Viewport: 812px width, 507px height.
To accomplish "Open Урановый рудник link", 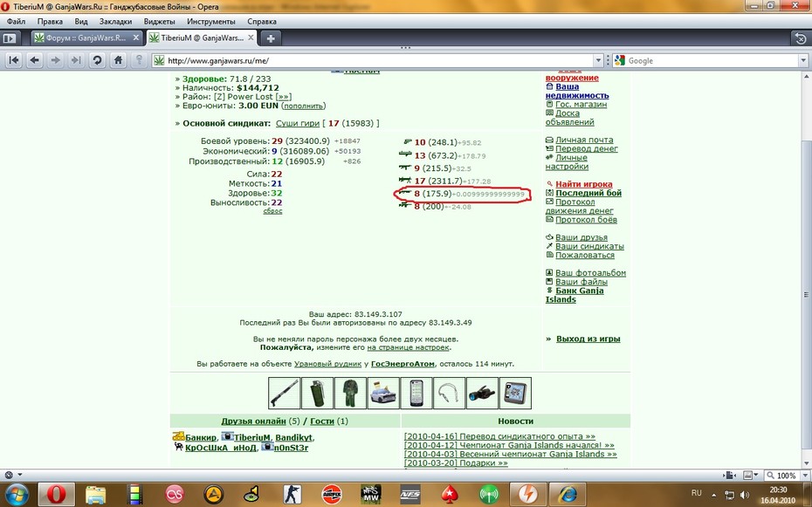I will [327, 364].
